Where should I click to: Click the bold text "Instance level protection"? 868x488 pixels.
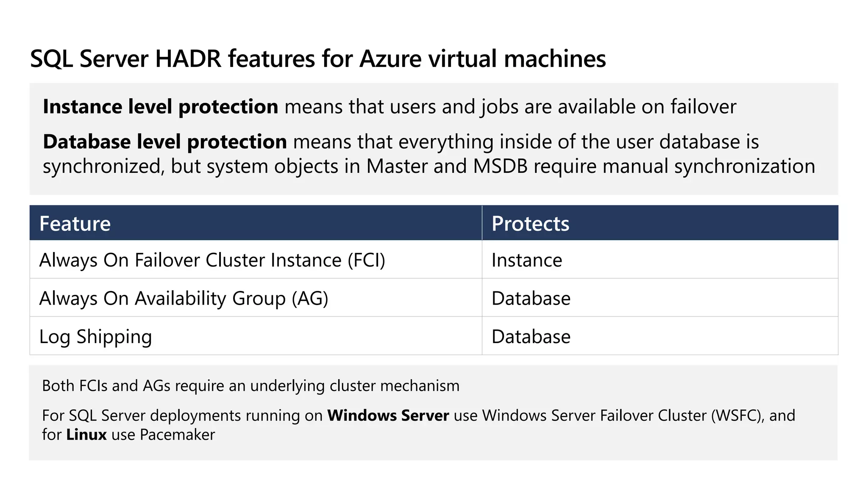point(160,107)
